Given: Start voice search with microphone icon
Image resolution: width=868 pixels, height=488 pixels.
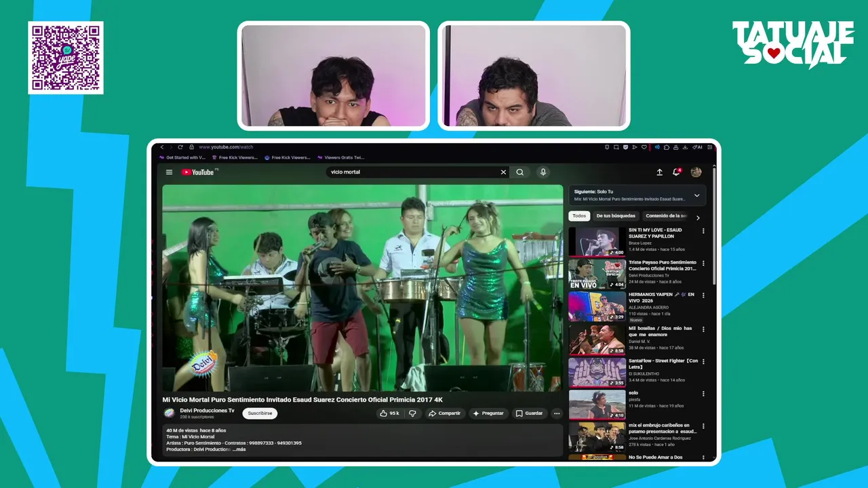Looking at the screenshot, I should pyautogui.click(x=543, y=172).
